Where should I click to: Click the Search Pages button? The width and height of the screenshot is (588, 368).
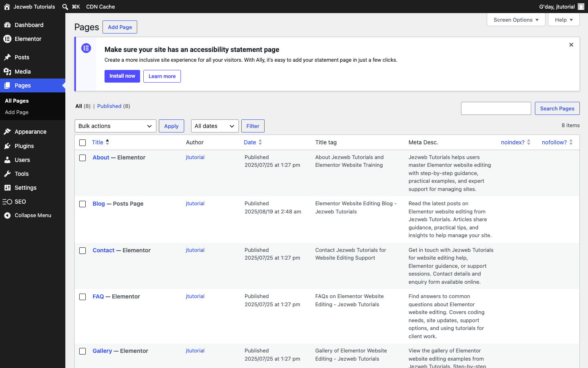tap(557, 108)
